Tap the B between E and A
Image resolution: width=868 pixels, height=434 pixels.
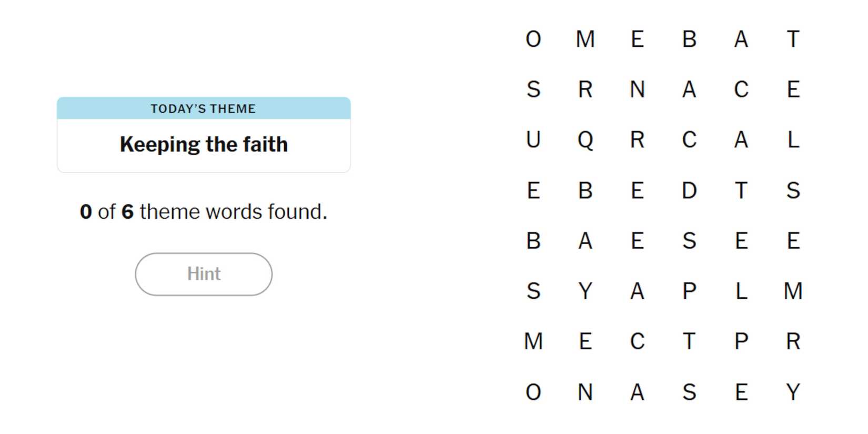tap(689, 39)
